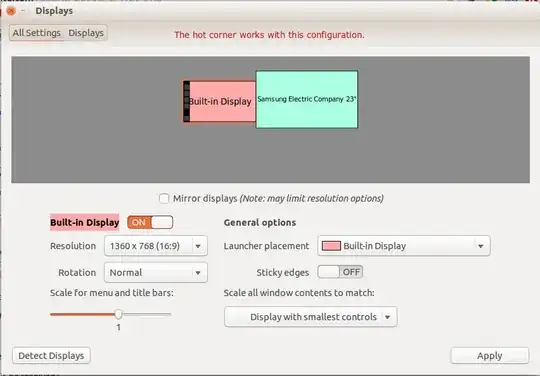Click the General options heading
Image resolution: width=540 pixels, height=376 pixels.
click(260, 222)
